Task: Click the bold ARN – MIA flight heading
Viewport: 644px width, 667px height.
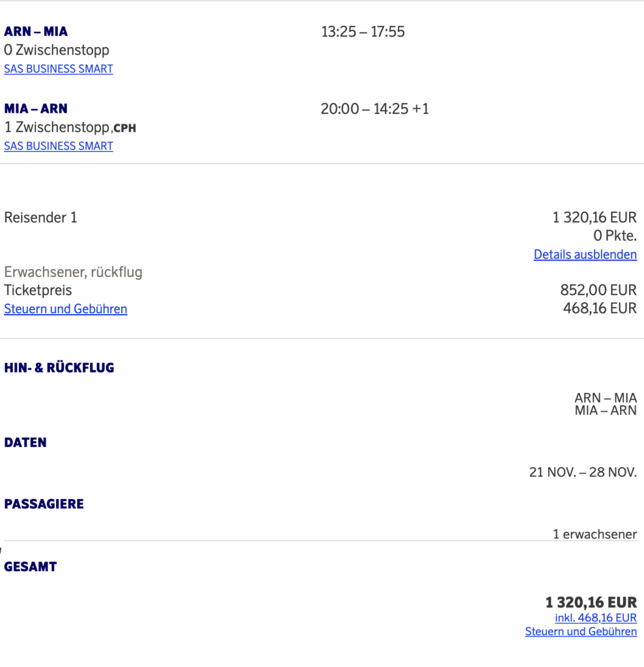Action: (x=36, y=31)
